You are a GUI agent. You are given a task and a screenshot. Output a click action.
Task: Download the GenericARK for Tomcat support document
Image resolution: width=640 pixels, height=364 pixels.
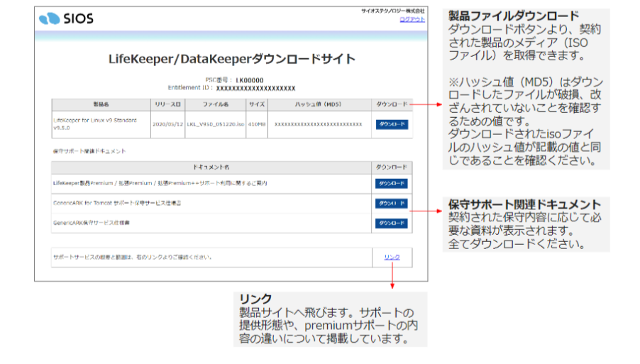(x=392, y=203)
